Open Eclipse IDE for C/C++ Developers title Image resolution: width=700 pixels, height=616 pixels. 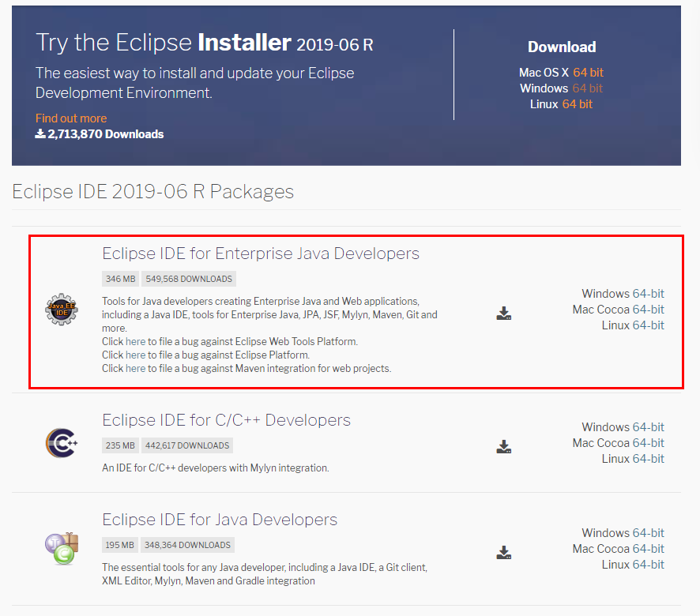(226, 420)
